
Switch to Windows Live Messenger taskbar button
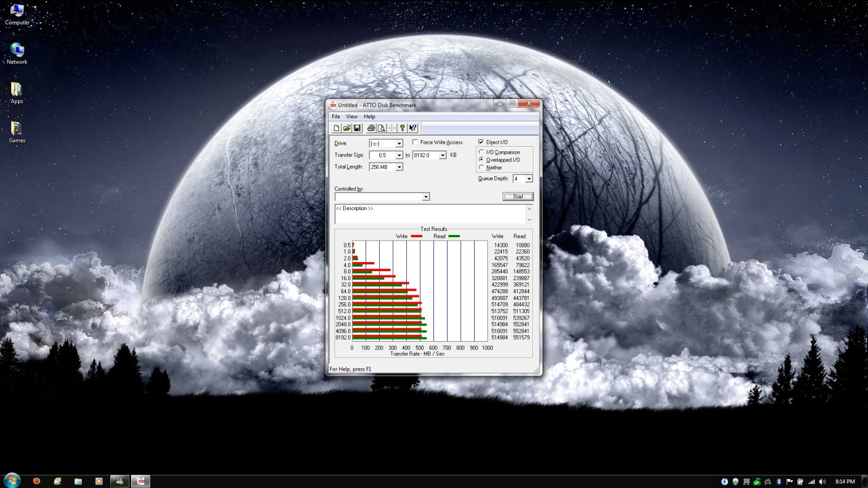click(119, 481)
